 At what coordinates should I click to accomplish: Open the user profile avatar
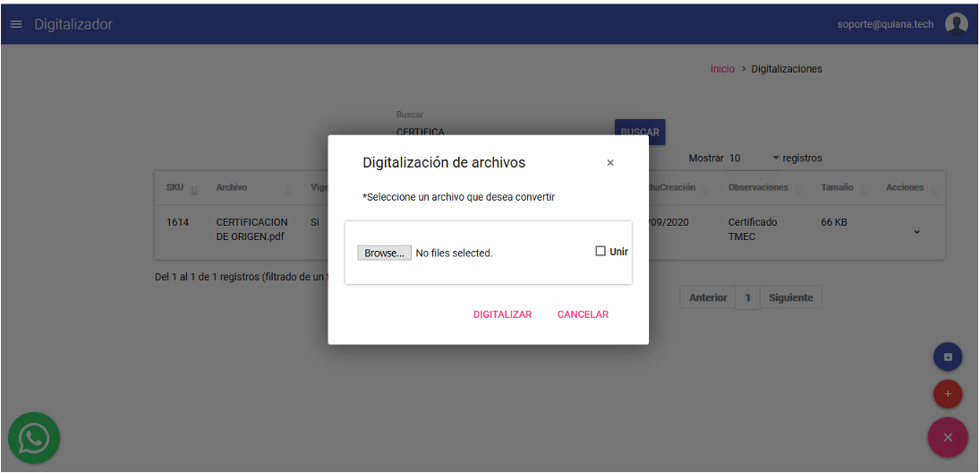click(956, 24)
